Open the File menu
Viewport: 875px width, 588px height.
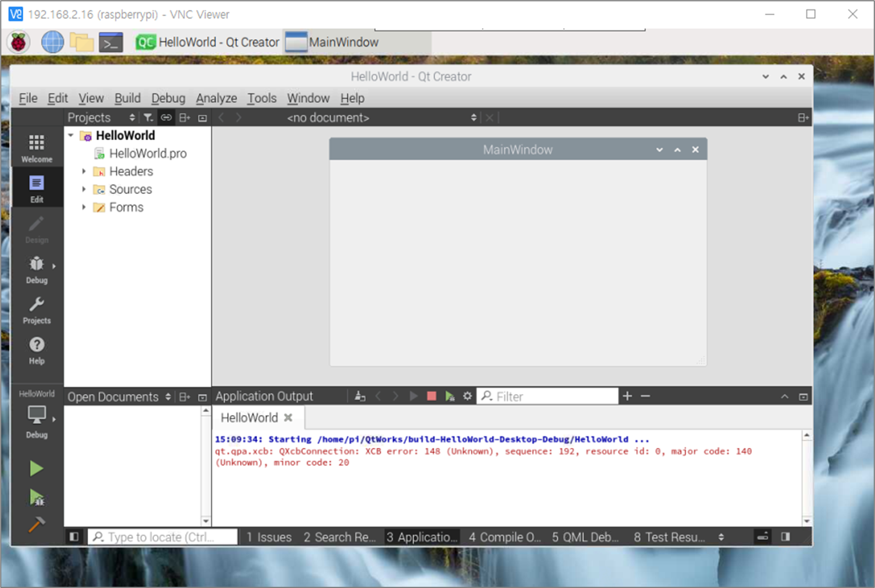(28, 98)
